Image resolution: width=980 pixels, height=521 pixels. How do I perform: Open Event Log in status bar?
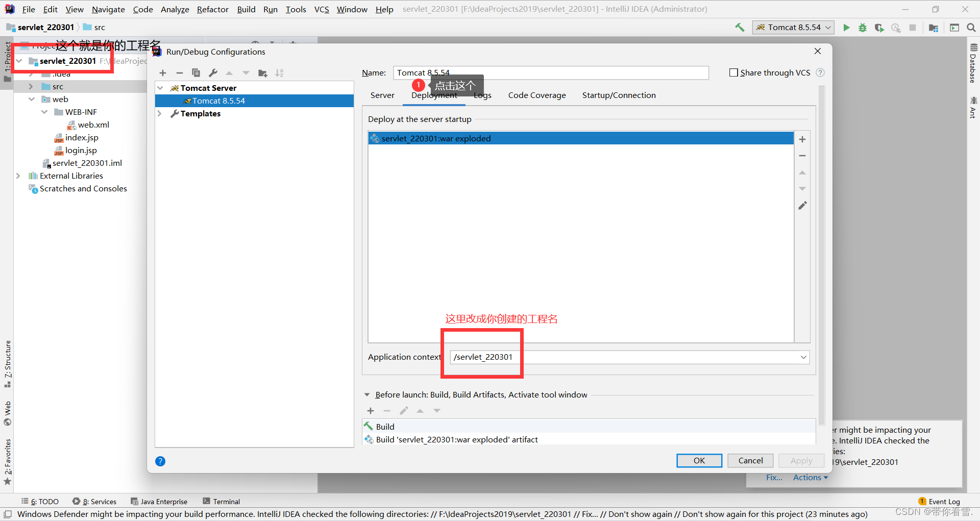click(x=939, y=502)
